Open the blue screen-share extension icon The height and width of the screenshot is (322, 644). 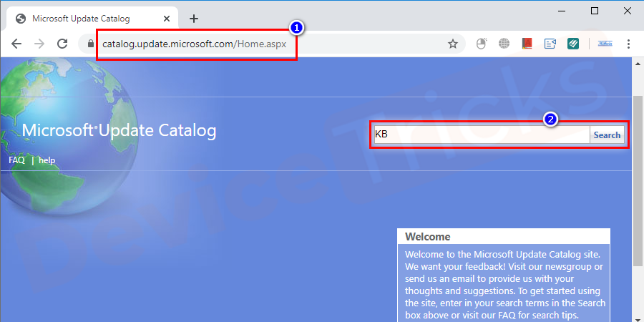(x=550, y=44)
